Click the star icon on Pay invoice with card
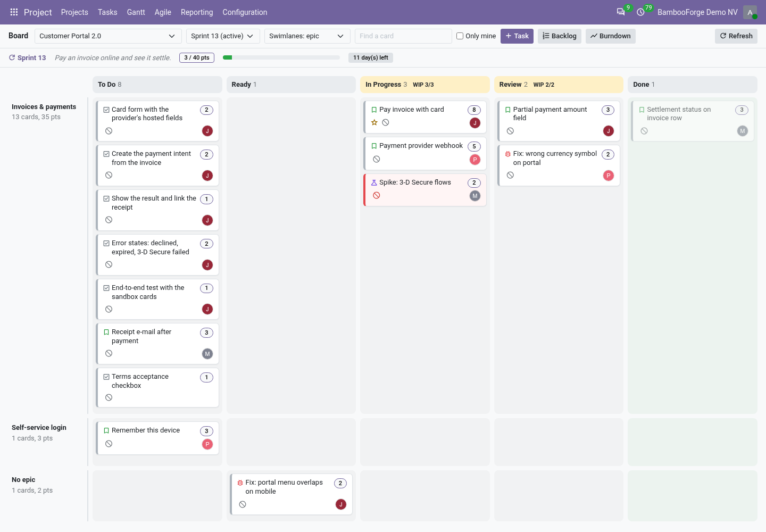766x532 pixels. (374, 122)
